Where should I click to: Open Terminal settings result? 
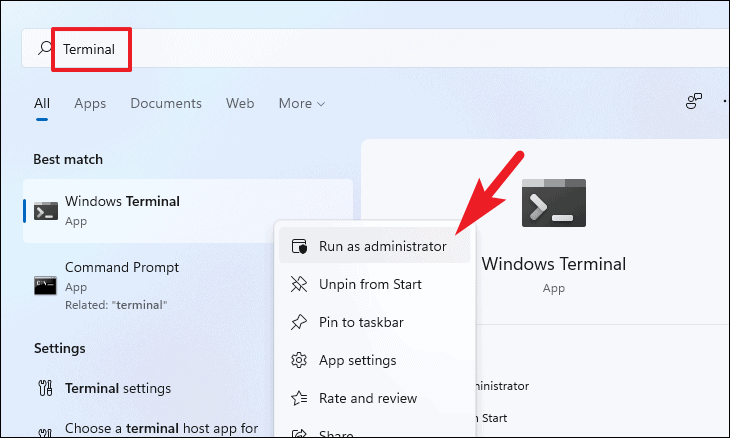tap(148, 388)
